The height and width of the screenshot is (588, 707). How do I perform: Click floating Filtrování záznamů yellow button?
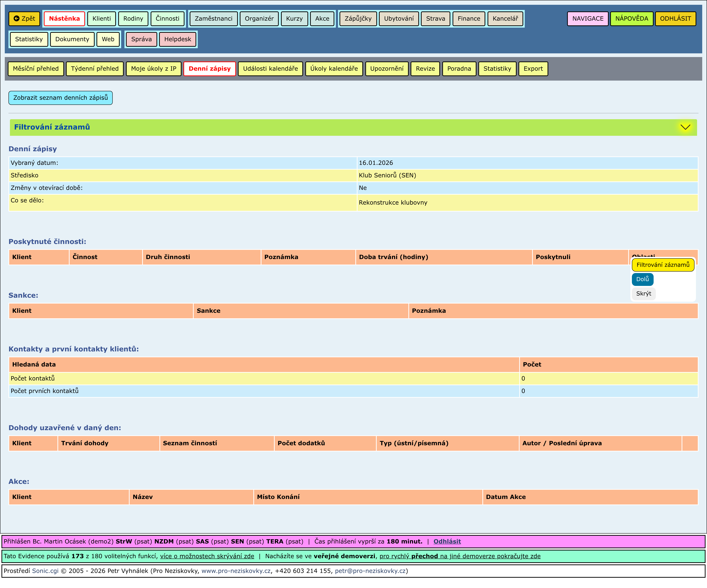[663, 265]
